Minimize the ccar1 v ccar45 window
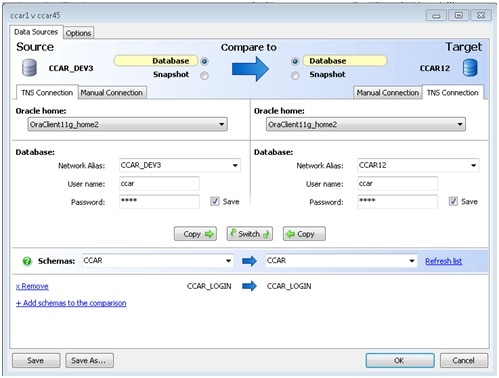Image resolution: width=499 pixels, height=378 pixels. pyautogui.click(x=436, y=15)
